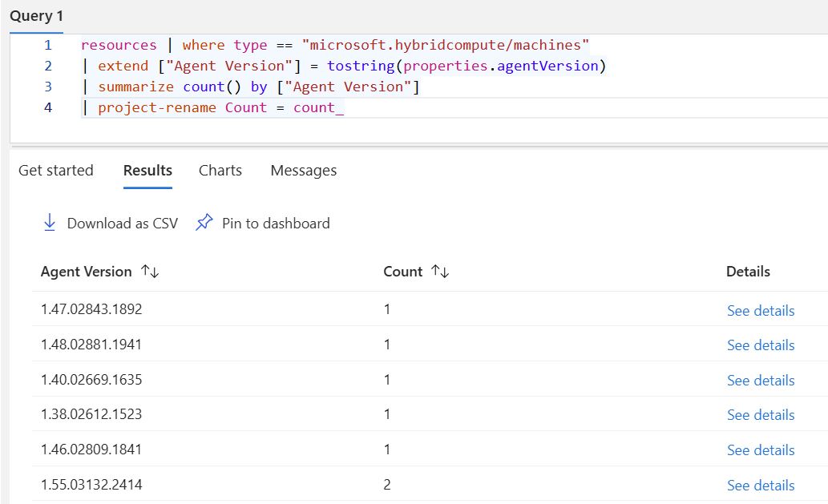Switch to the Charts tab
The image size is (828, 504).
220,171
